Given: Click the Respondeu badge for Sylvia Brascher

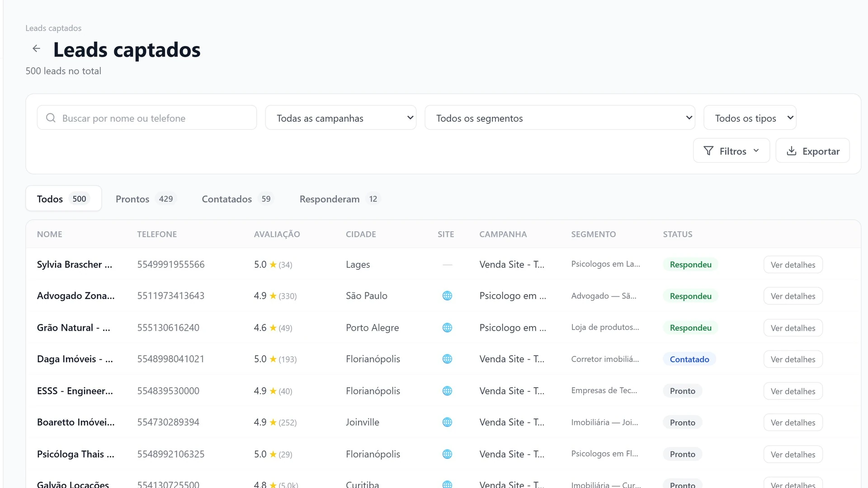Looking at the screenshot, I should [x=690, y=264].
